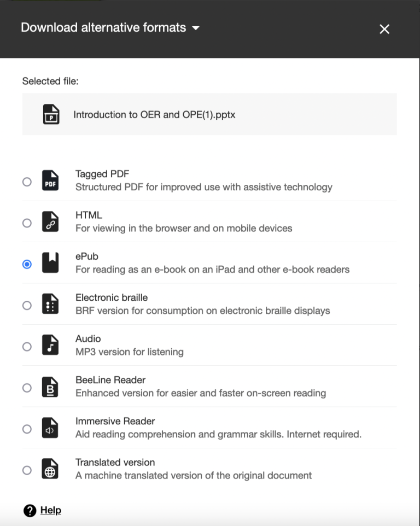Click the selected pptx file name

coord(155,114)
